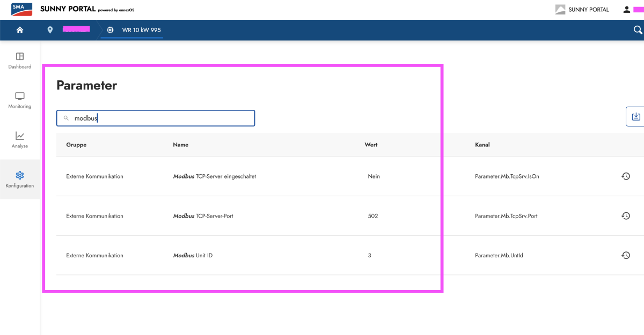Click the channel Parameter.Mb.UntId
Image resolution: width=644 pixels, height=335 pixels.
pyautogui.click(x=499, y=256)
